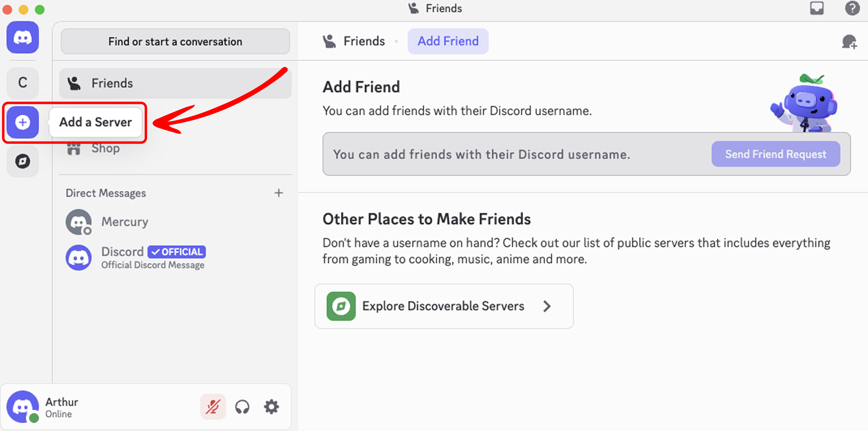868x431 pixels.
Task: Click the green compass icon on Explore card
Action: click(x=341, y=306)
